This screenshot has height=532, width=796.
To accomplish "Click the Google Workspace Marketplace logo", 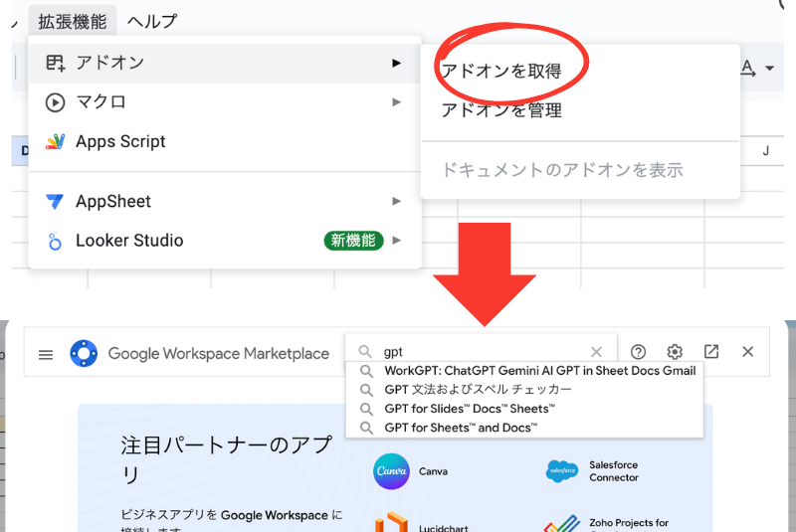I will tap(84, 353).
